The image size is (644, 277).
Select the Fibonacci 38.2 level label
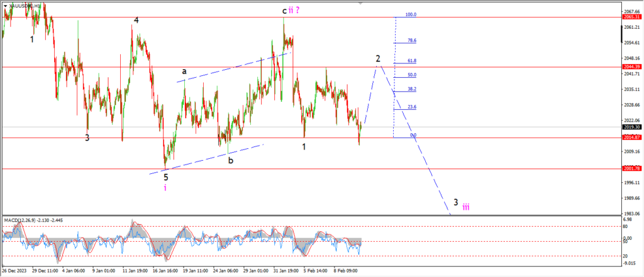411,89
